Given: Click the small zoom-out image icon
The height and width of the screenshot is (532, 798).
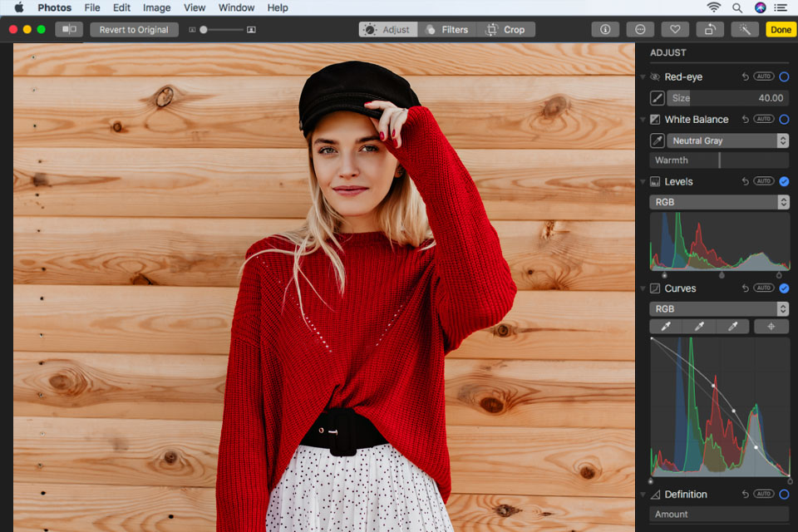Looking at the screenshot, I should coord(192,30).
